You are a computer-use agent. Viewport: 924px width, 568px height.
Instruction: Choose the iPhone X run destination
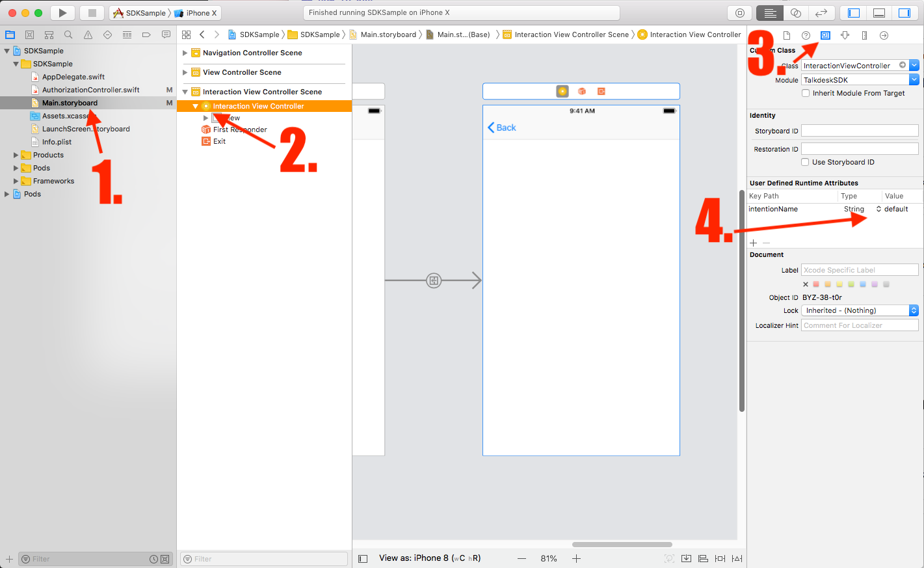pyautogui.click(x=196, y=12)
